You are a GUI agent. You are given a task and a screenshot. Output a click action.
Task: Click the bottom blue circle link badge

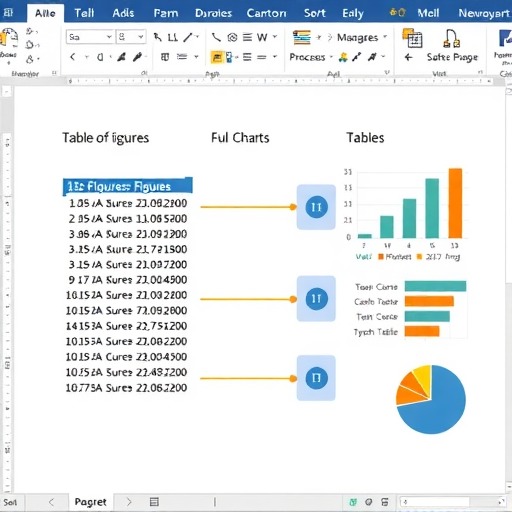tap(316, 378)
